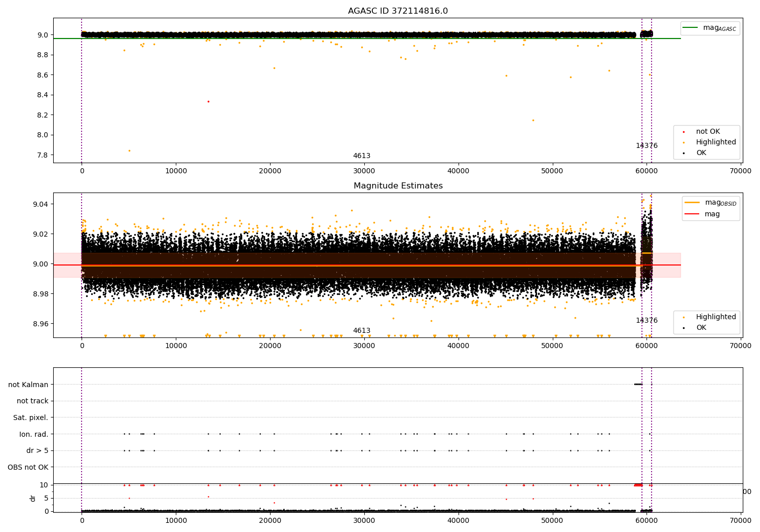Click the 'not Kalman' axis label
The image size is (760, 532).
tap(28, 385)
